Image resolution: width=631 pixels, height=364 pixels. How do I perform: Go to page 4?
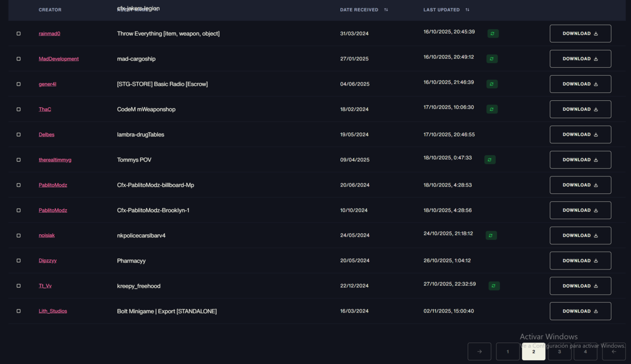(x=585, y=351)
